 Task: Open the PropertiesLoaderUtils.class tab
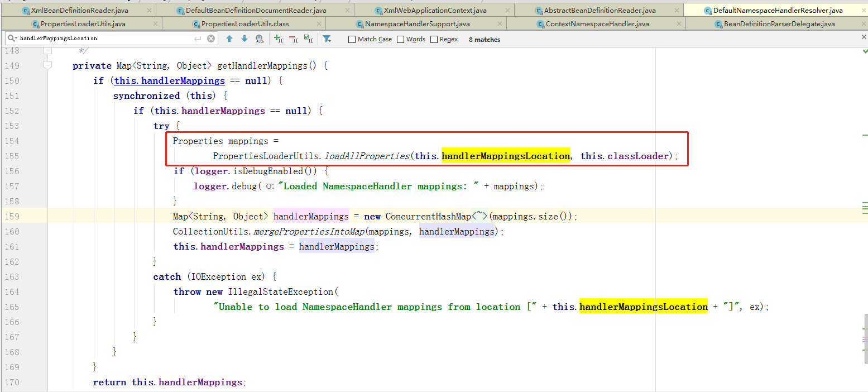pos(244,23)
